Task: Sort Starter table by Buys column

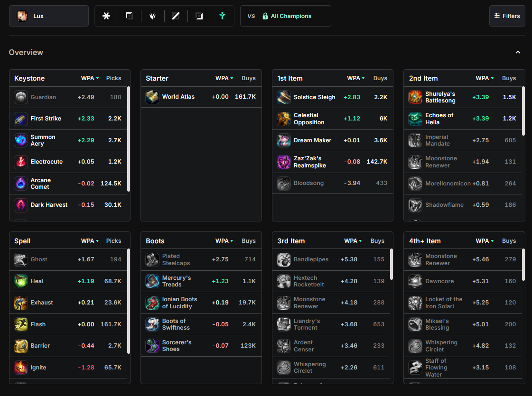Action: point(249,78)
